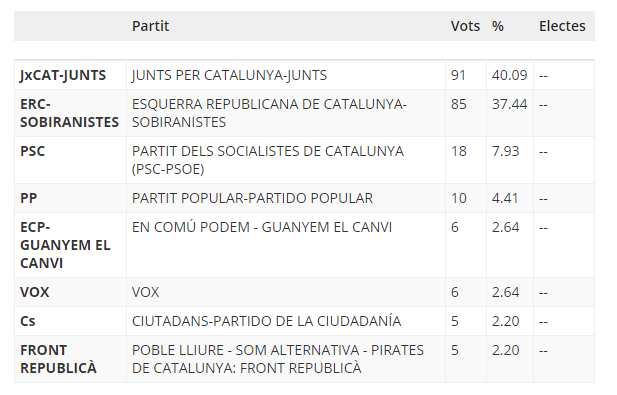Click JUNTS PER CATALUNYA-JUNTS full name
Image resolution: width=617 pixels, height=395 pixels.
pos(229,75)
